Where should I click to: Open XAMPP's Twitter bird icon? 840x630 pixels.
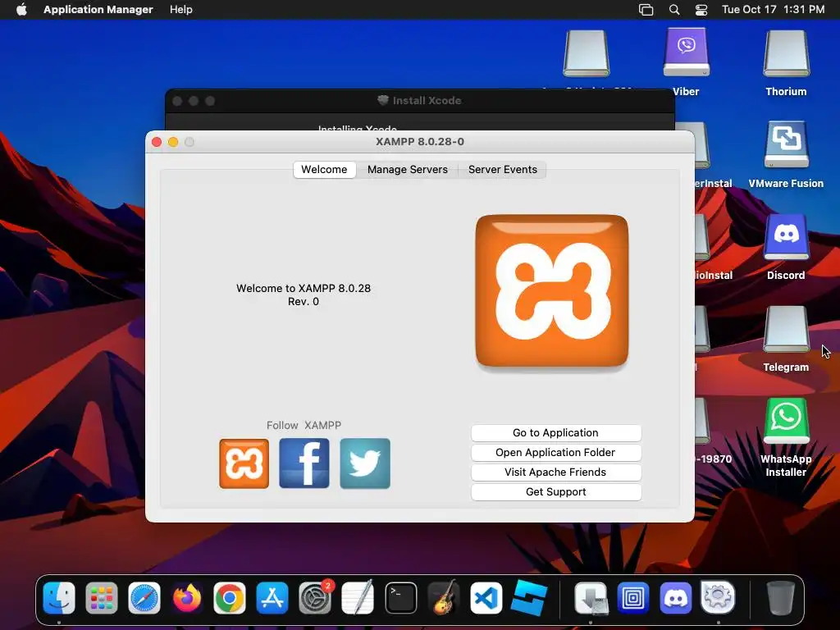click(365, 463)
